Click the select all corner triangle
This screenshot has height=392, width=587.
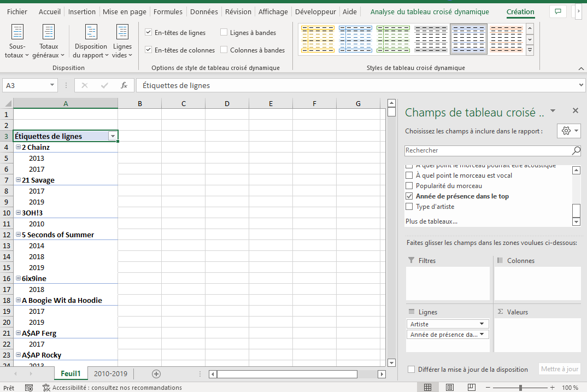point(8,103)
